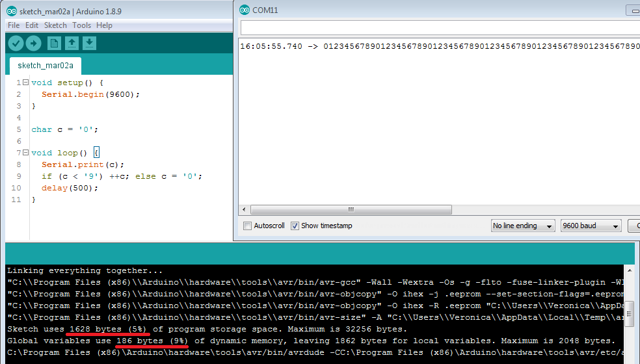The image size is (640, 364).
Task: Uncheck Show timestamp
Action: [295, 226]
